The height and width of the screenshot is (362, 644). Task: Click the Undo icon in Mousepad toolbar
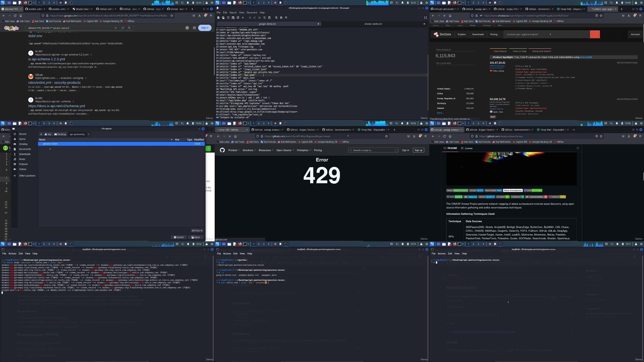pyautogui.click(x=250, y=17)
